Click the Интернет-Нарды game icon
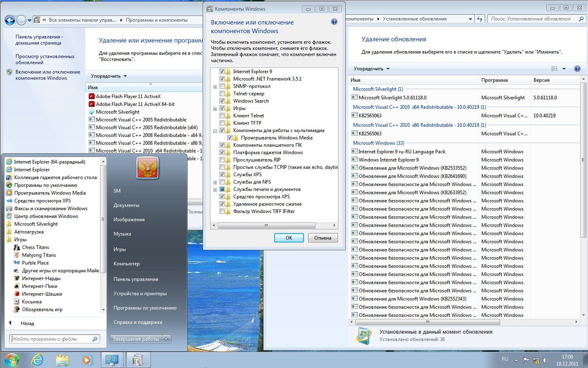588x368 pixels. click(17, 278)
